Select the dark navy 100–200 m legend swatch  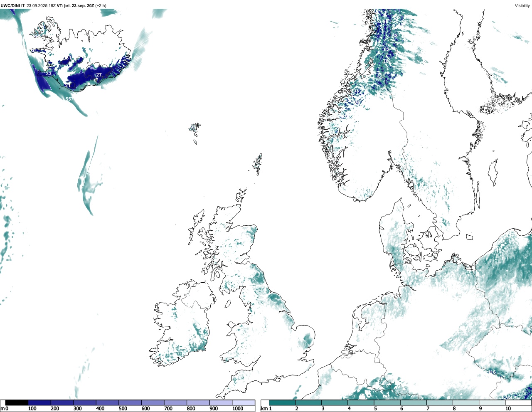click(x=39, y=402)
